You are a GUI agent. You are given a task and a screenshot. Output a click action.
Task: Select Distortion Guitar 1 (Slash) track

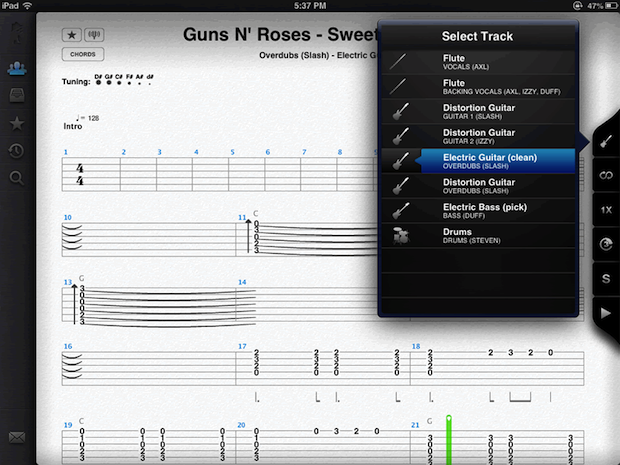click(x=478, y=112)
